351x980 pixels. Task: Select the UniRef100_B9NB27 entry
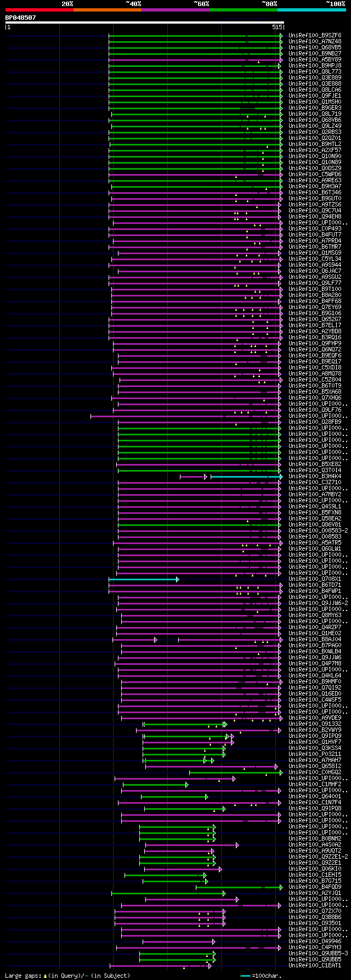(315, 54)
